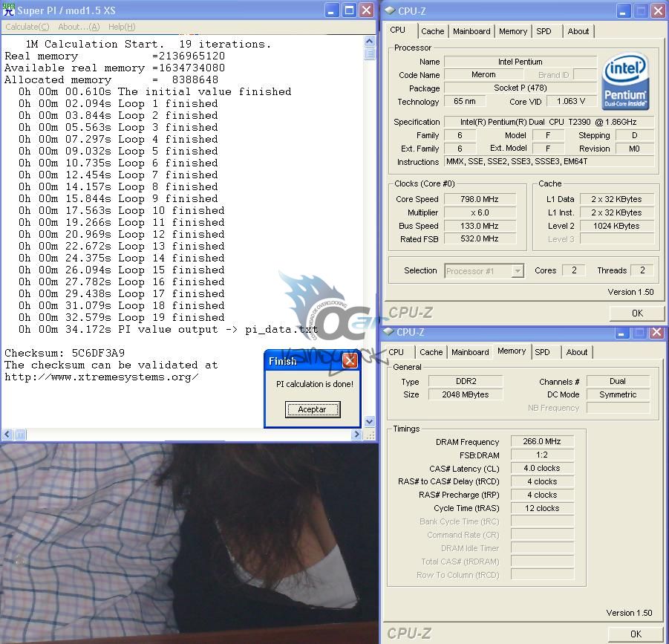Click the CAS# Latency value 4.0 clocks
This screenshot has width=669, height=644.
coord(542,468)
